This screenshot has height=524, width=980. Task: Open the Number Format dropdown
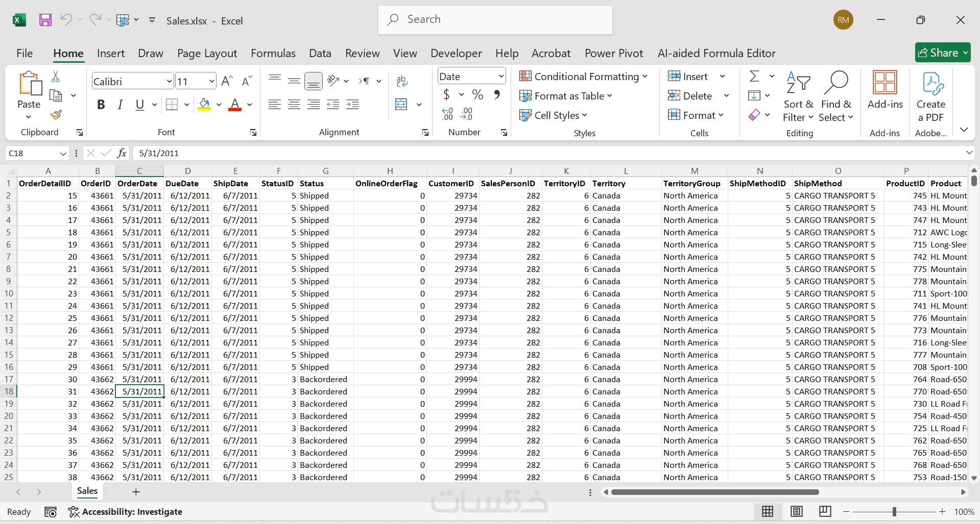coord(501,77)
